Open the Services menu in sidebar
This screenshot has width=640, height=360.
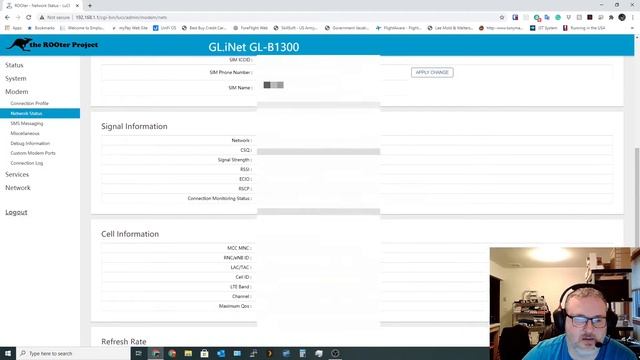[17, 174]
